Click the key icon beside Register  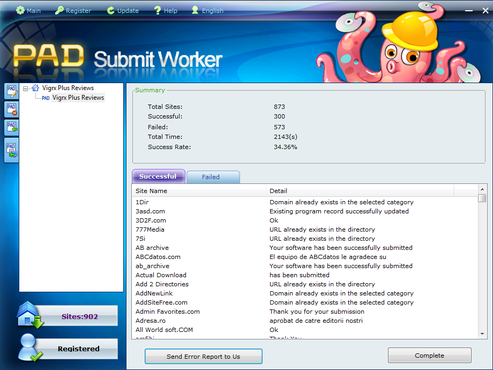[59, 11]
